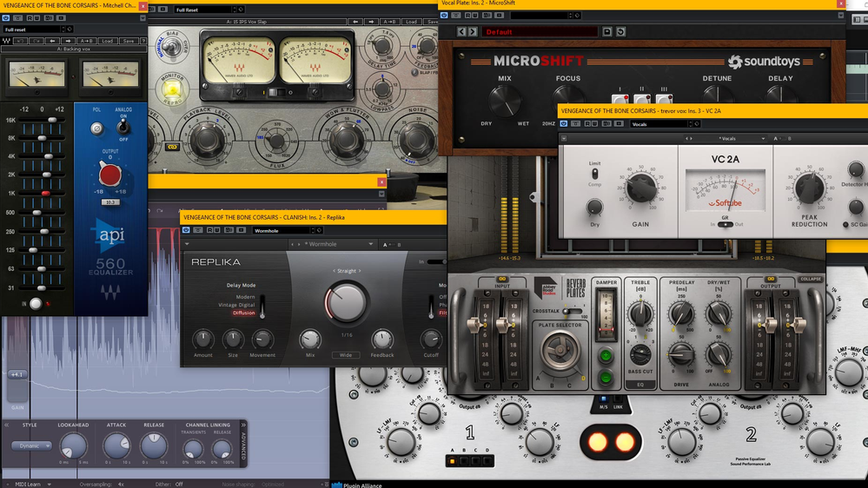The image size is (868, 488).
Task: Go to previous preset arrow in tape plugin toolbar
Action: tap(354, 22)
